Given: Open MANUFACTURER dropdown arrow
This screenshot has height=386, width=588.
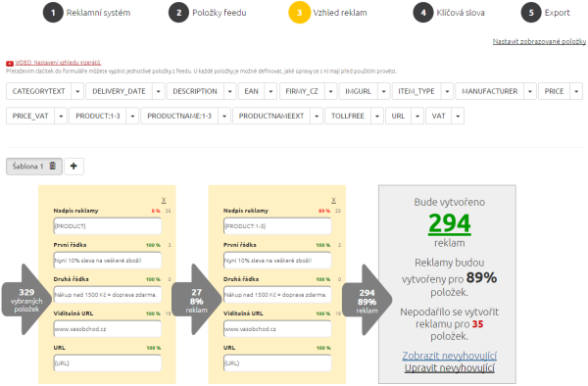Looking at the screenshot, I should 530,91.
